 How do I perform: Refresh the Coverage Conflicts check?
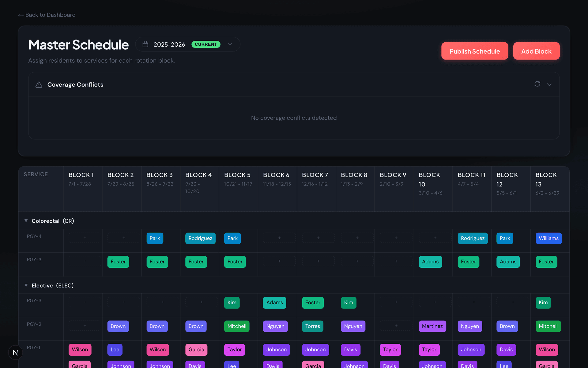537,84
